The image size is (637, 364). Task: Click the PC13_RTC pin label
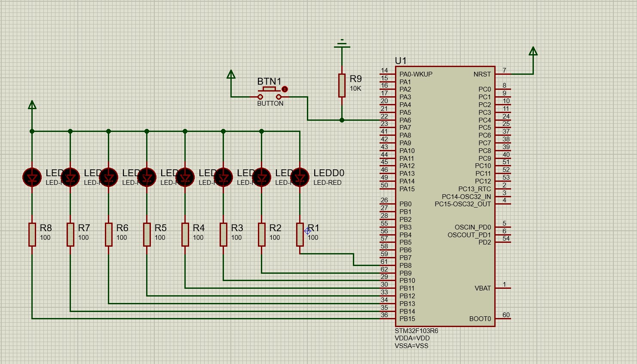point(475,189)
